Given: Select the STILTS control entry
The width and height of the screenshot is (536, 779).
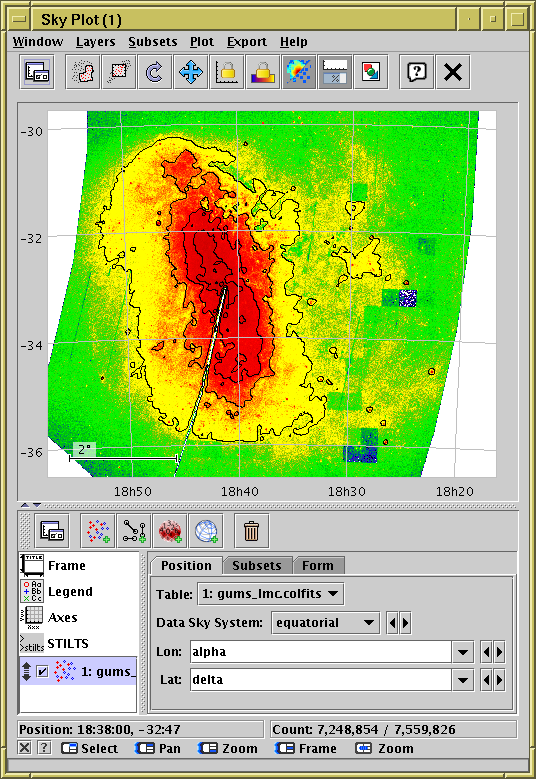Looking at the screenshot, I should (x=78, y=643).
